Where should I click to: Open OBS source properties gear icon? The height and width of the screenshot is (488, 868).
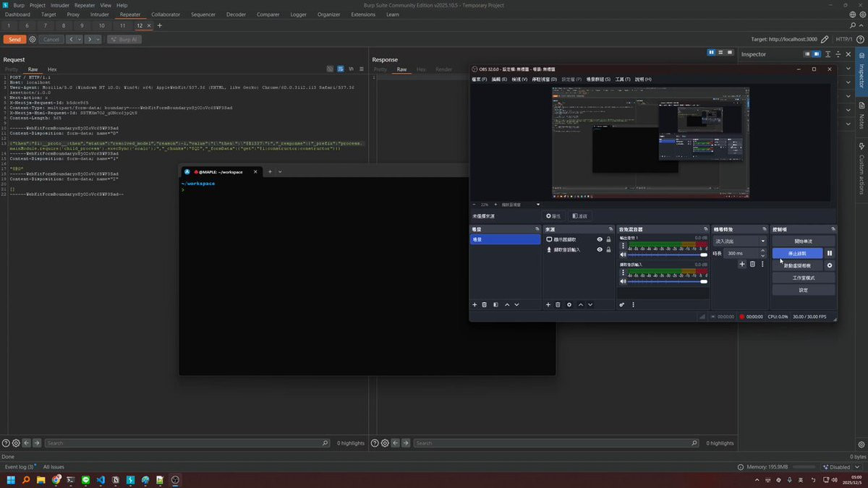[x=569, y=305]
